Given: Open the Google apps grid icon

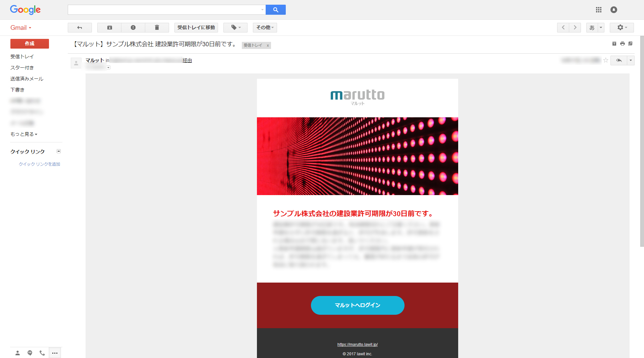Looking at the screenshot, I should (x=599, y=10).
